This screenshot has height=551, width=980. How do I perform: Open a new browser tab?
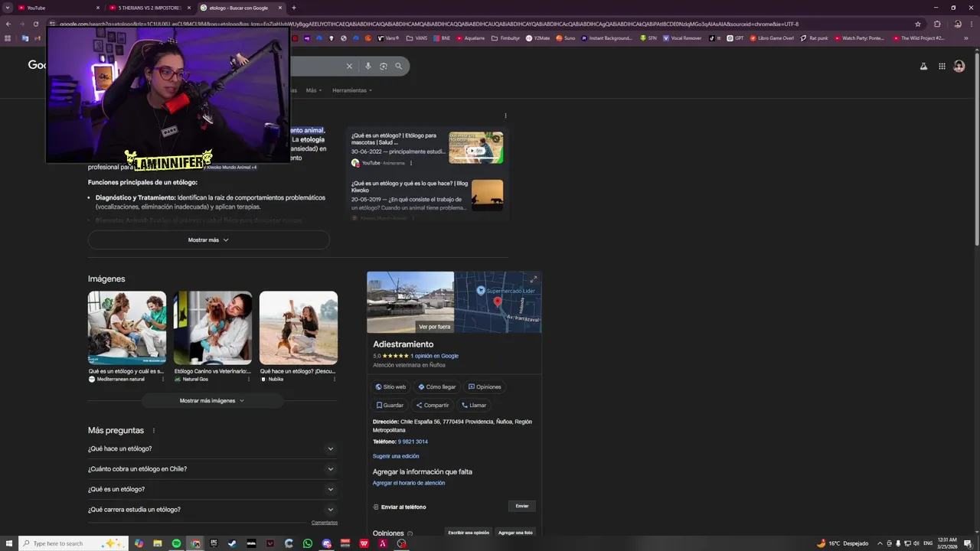pos(293,8)
